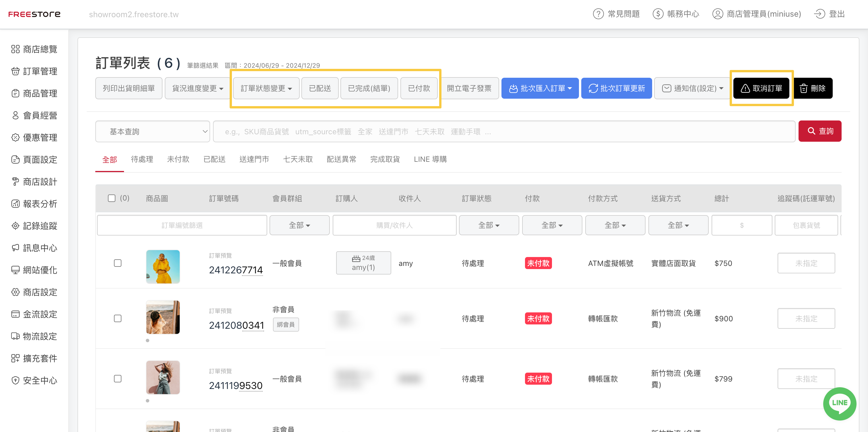Open 付款 filter 全部 dropdown
868x432 pixels.
point(552,225)
